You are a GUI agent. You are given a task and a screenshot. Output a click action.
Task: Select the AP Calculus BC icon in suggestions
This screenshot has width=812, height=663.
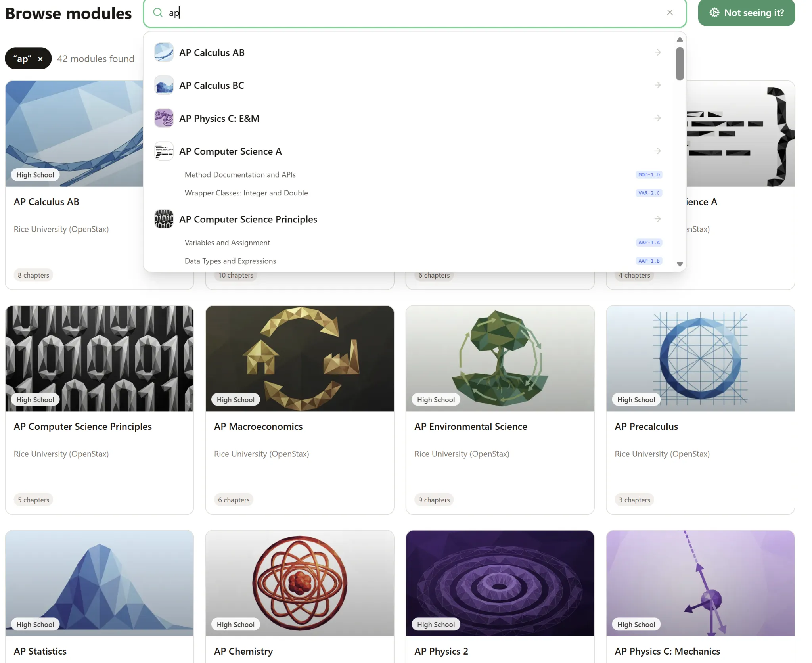[163, 85]
